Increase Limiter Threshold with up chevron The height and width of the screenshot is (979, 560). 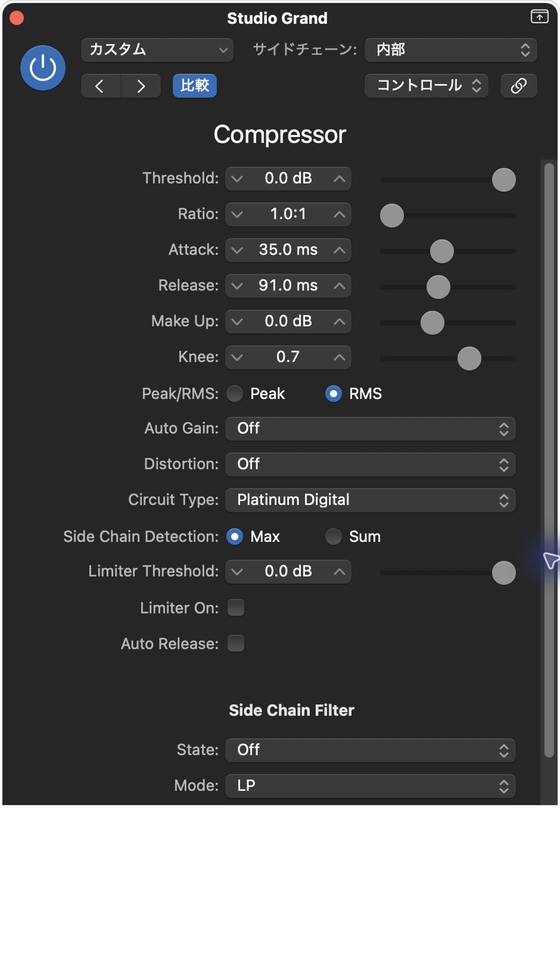(339, 572)
